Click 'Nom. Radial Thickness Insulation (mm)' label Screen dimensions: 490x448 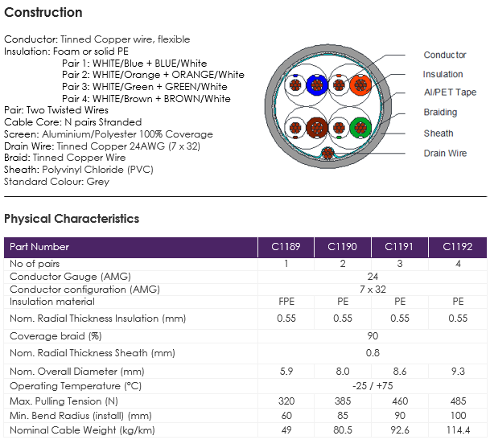tap(98, 319)
